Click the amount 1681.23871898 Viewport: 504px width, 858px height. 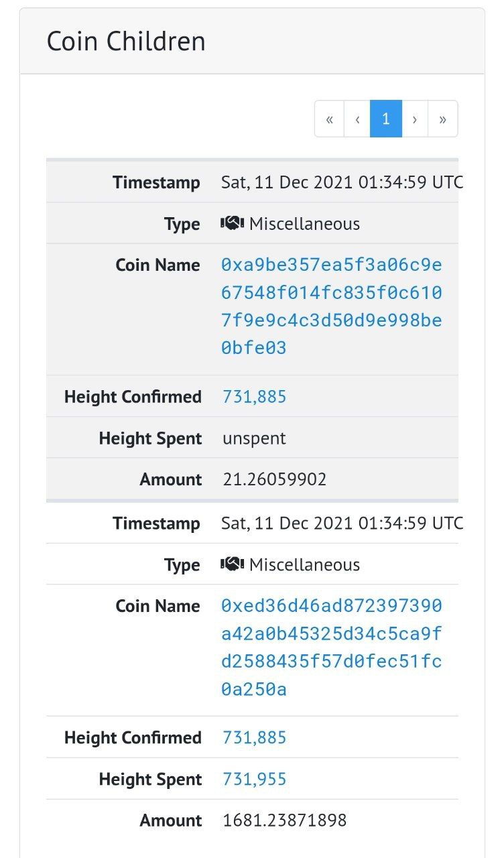285,820
